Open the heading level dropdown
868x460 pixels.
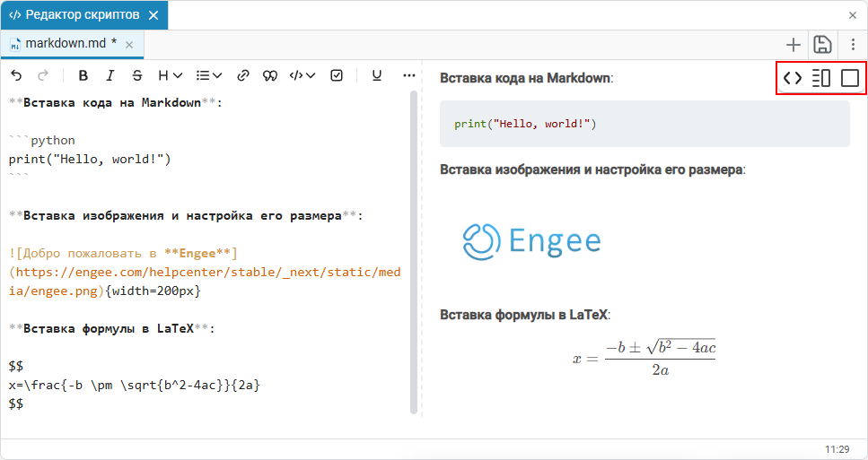pos(170,75)
